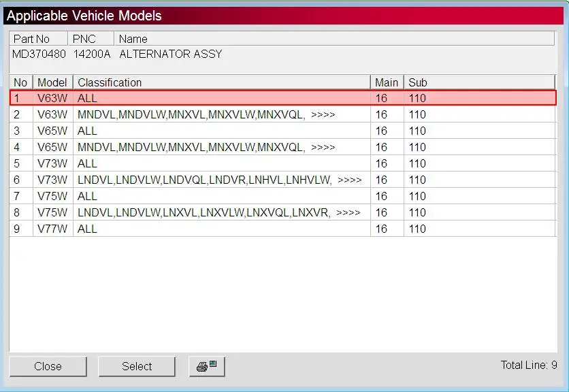This screenshot has height=392, width=569.
Task: Click the Model column header
Action: point(53,82)
